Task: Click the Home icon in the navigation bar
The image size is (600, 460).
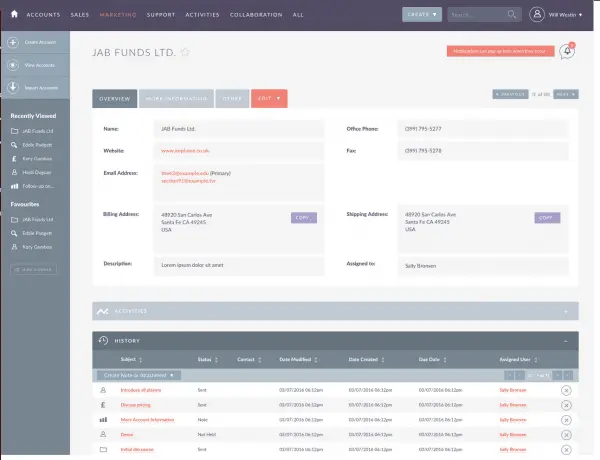Action: click(13, 15)
